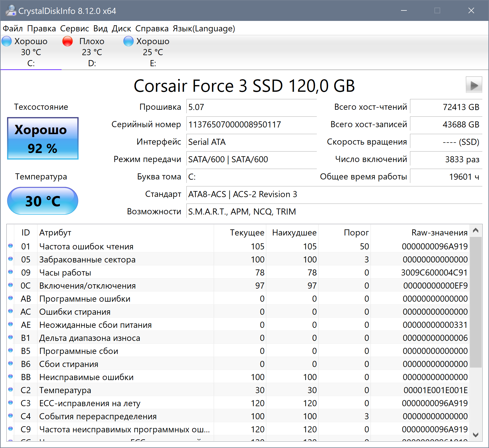Image resolution: width=489 pixels, height=448 pixels.
Task: Click status dot for attribute AC Ошибки стирания
Action: (10, 311)
